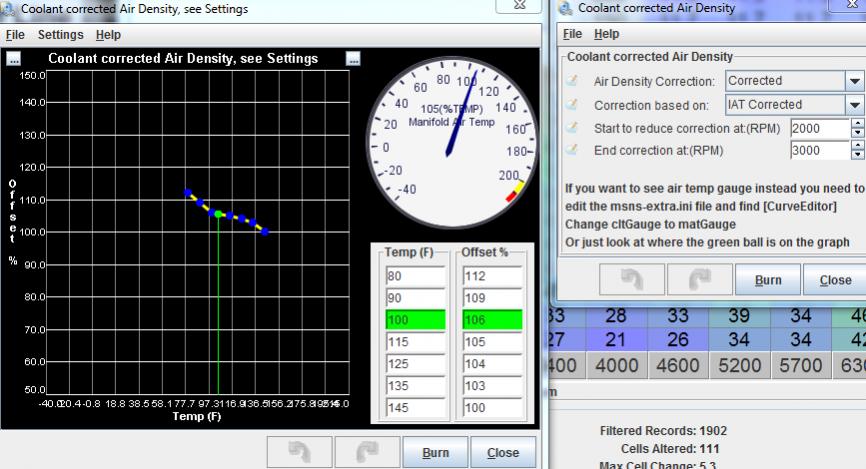866x469 pixels.
Task: Open the Settings menu in curve editor
Action: coord(60,34)
